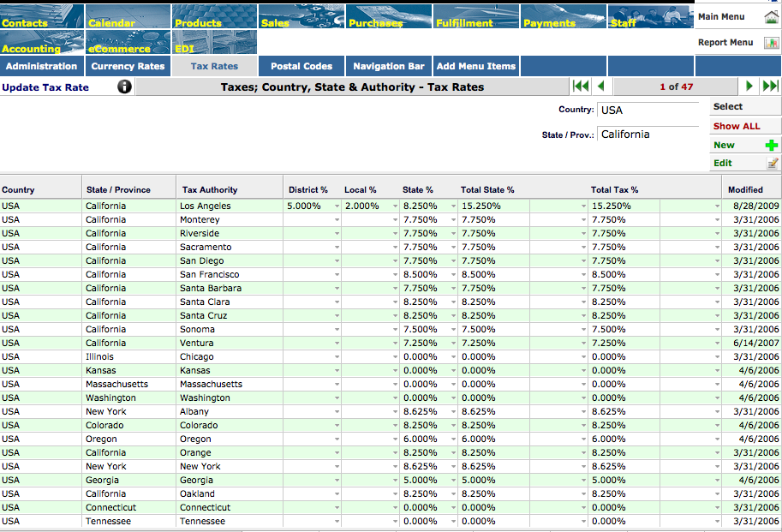
Task: Click Georgia 5.000% Total Tax % value
Action: [x=608, y=480]
